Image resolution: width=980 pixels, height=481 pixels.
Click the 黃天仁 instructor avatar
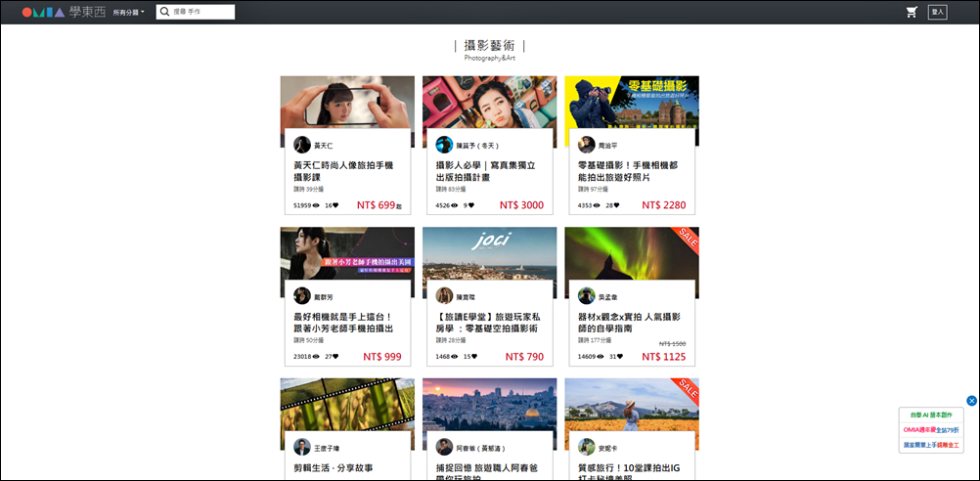[302, 145]
